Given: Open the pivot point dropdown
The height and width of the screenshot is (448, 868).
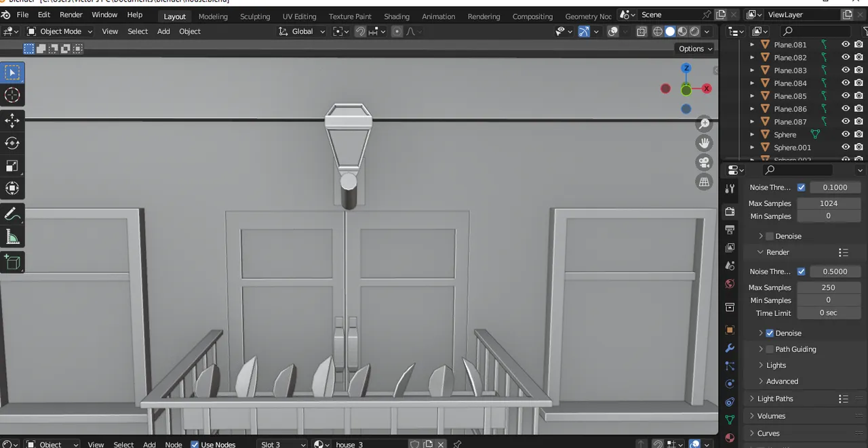Looking at the screenshot, I should (340, 31).
